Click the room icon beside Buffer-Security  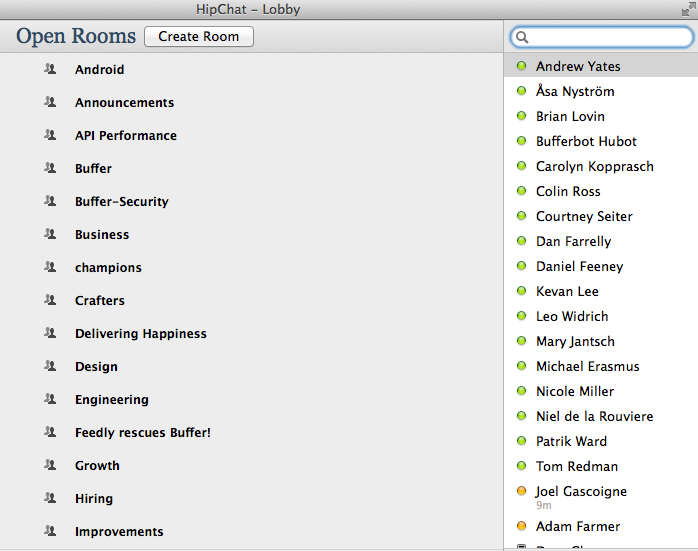click(50, 201)
